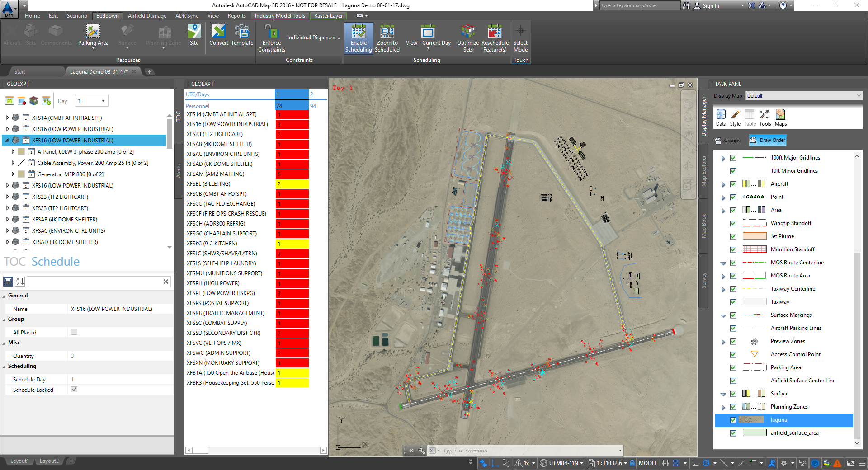This screenshot has width=868, height=470.
Task: Click the Groups button
Action: click(727, 141)
